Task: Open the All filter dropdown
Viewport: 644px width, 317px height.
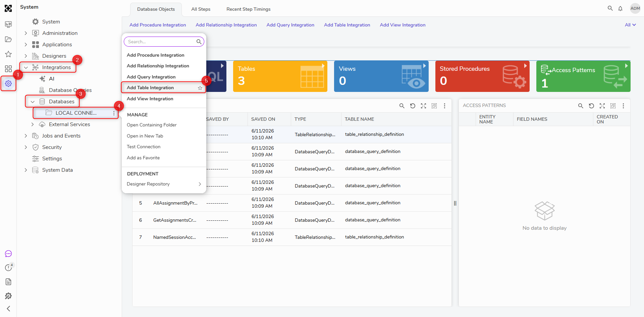Action: (x=630, y=25)
